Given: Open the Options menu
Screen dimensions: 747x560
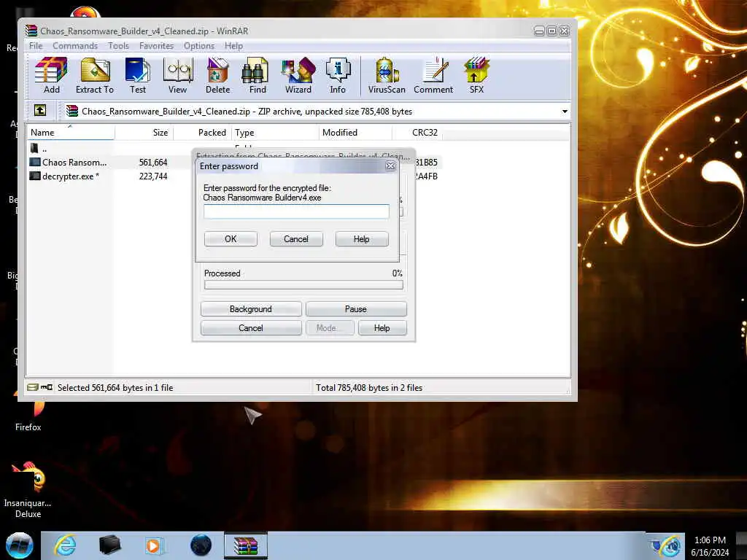Looking at the screenshot, I should 199,46.
